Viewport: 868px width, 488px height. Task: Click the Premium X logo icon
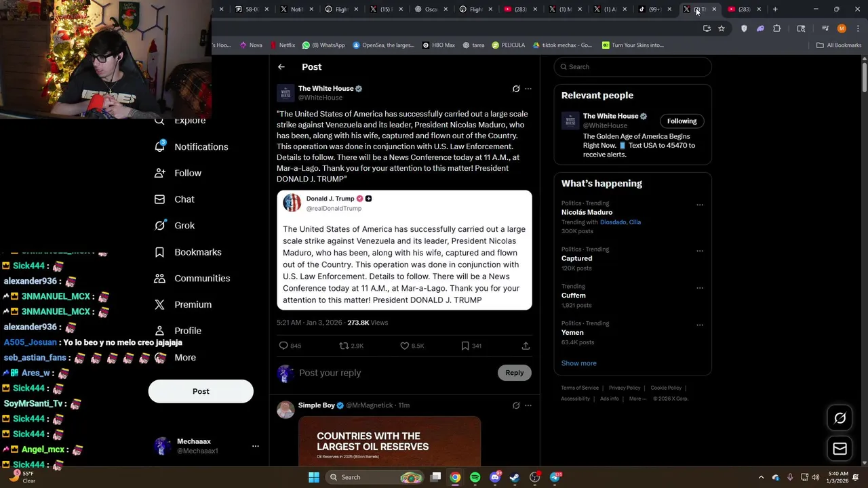coord(159,305)
